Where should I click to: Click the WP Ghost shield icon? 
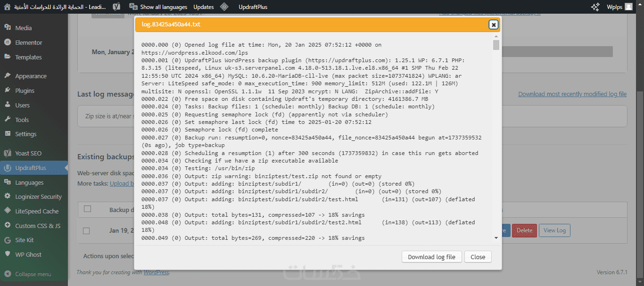(7, 254)
